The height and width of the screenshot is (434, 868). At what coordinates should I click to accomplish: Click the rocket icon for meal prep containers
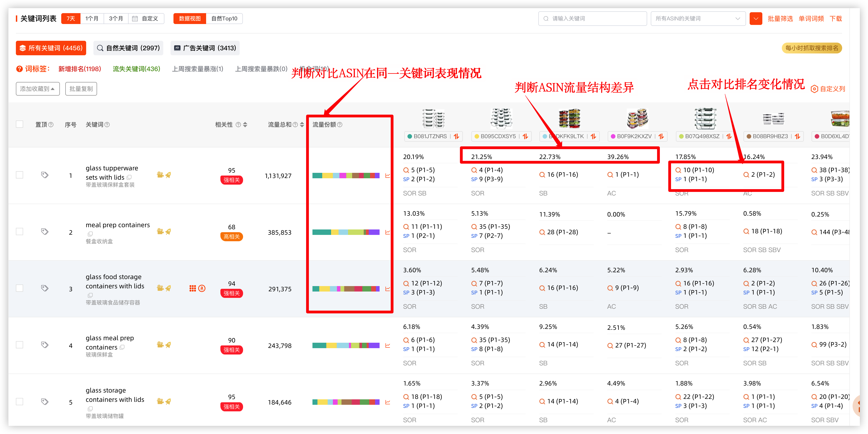point(169,232)
